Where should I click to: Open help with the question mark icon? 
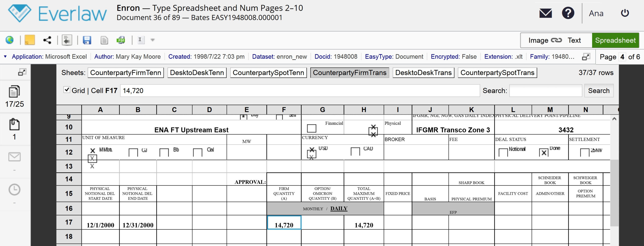click(x=568, y=13)
